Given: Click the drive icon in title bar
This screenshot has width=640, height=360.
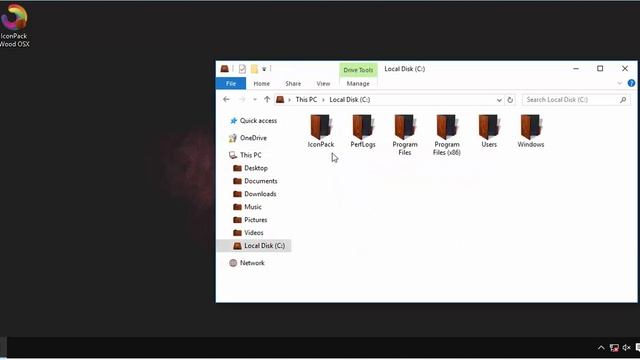Looking at the screenshot, I should tap(224, 69).
